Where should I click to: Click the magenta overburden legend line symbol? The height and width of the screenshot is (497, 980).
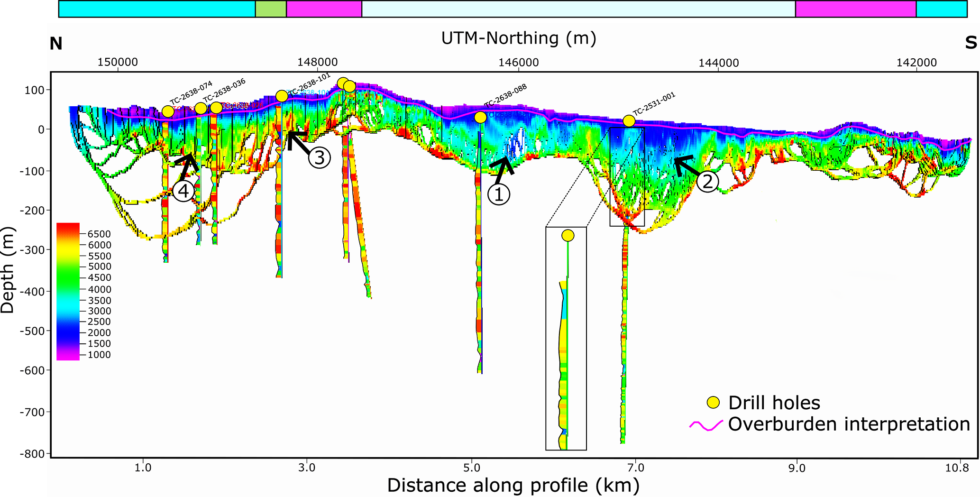(x=706, y=425)
